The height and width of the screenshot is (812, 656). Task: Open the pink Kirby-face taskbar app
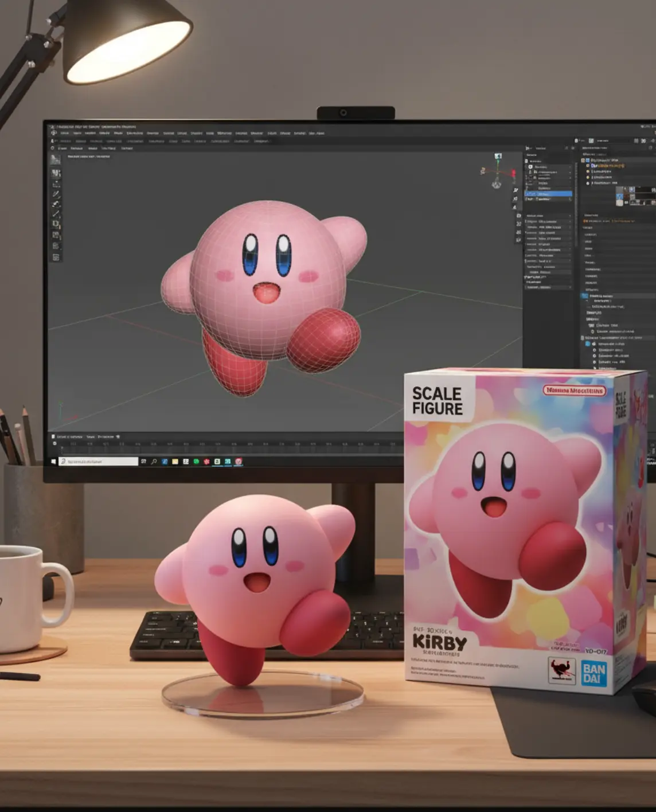239,462
